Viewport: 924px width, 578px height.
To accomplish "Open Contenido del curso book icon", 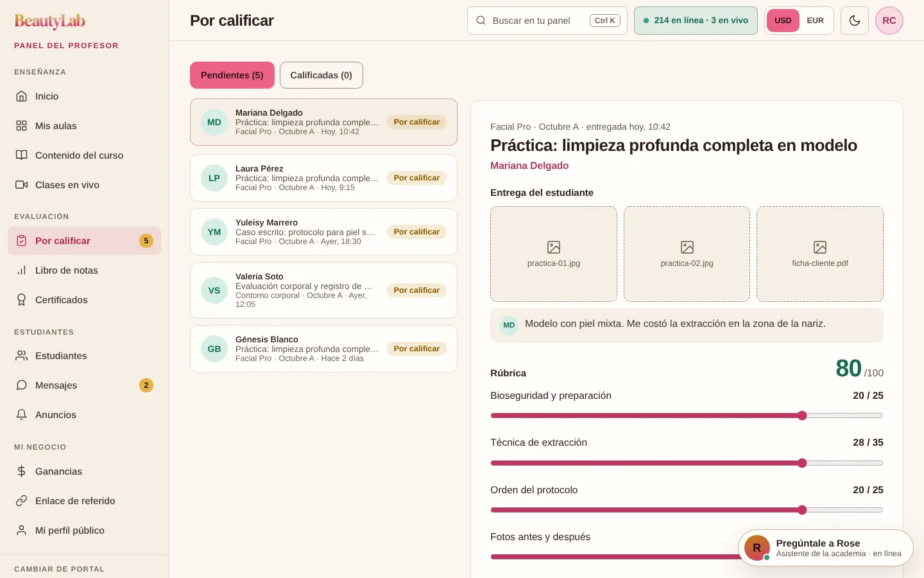I will [22, 155].
